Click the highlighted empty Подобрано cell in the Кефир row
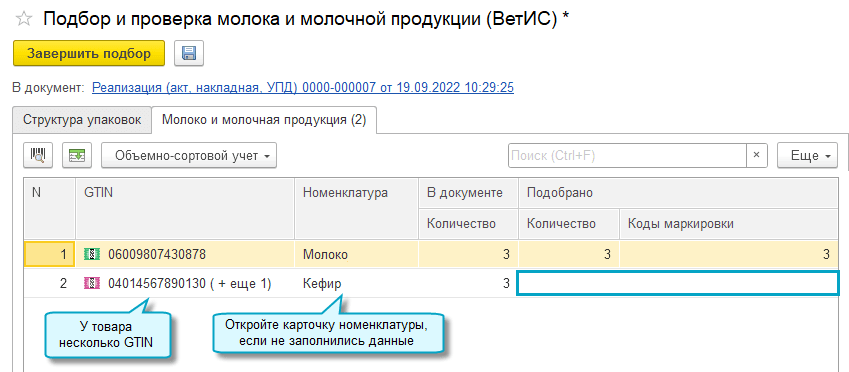 [x=678, y=284]
